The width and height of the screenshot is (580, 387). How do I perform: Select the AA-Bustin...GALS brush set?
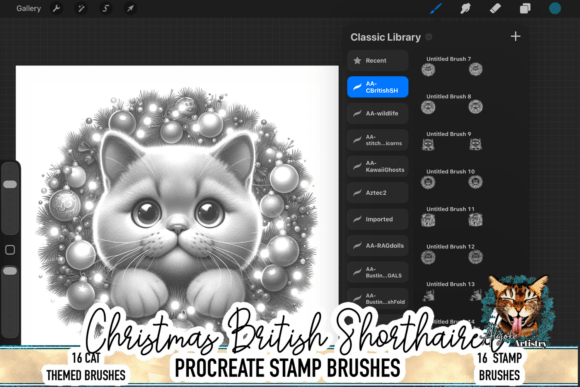point(378,272)
